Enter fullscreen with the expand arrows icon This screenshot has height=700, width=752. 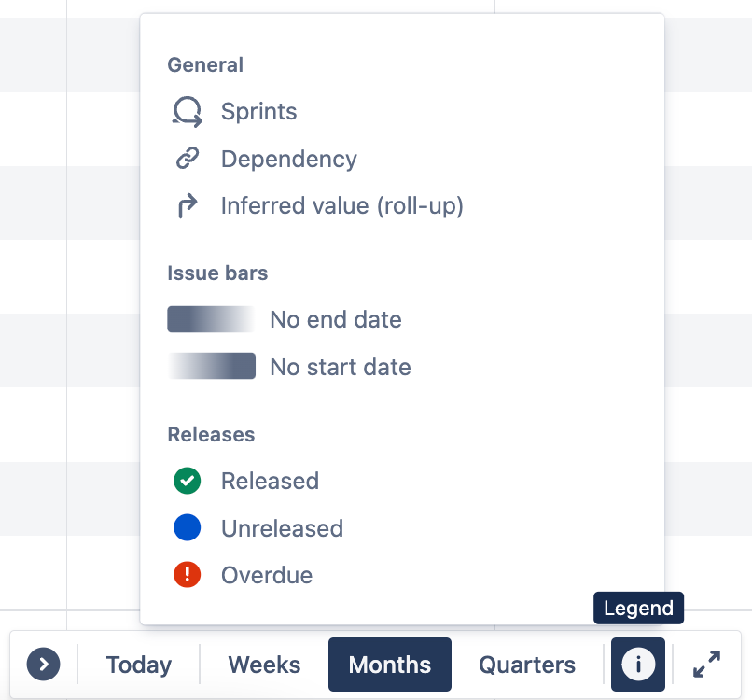(707, 665)
